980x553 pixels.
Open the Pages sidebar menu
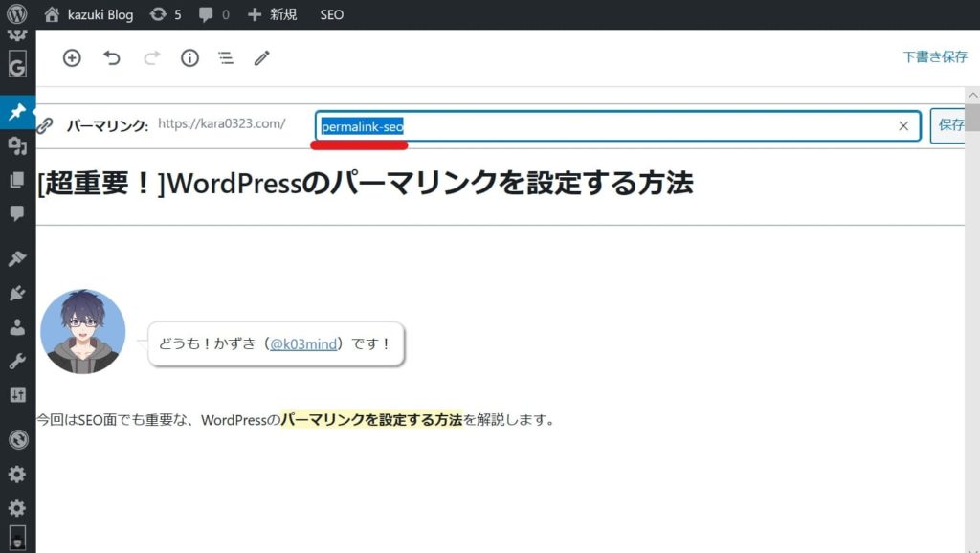(17, 180)
